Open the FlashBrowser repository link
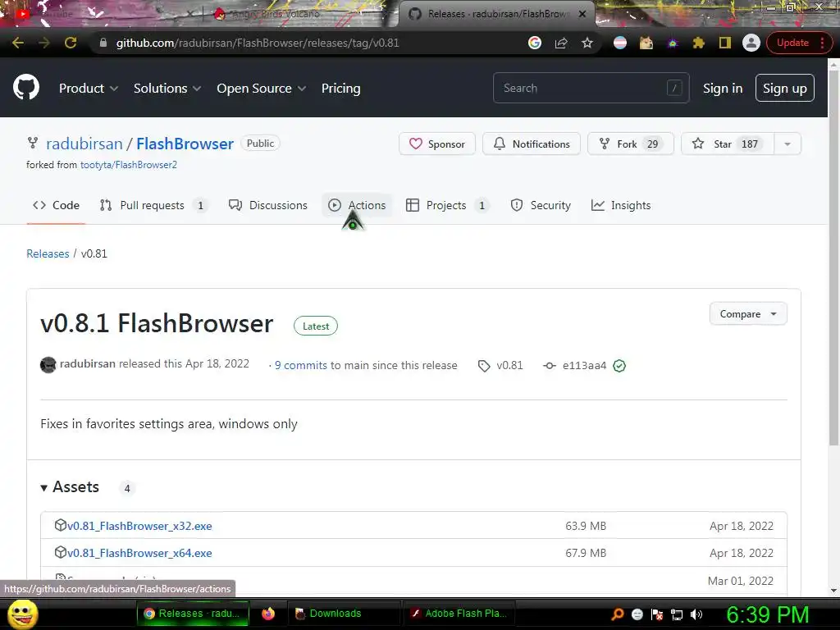The height and width of the screenshot is (630, 840). (x=185, y=144)
